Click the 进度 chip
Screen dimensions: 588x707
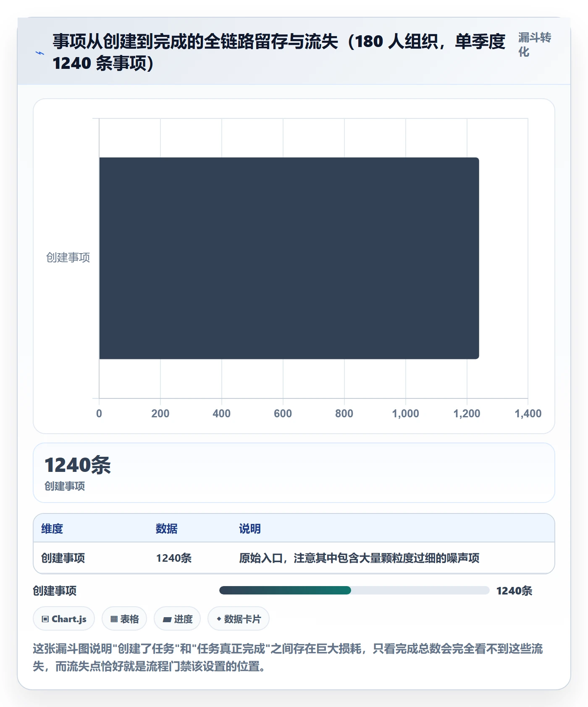point(177,619)
